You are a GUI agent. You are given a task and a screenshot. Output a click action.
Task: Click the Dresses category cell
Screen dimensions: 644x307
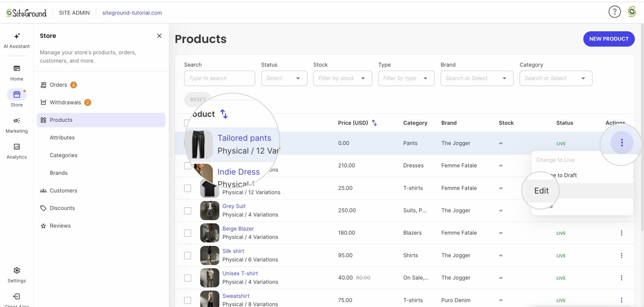point(414,165)
